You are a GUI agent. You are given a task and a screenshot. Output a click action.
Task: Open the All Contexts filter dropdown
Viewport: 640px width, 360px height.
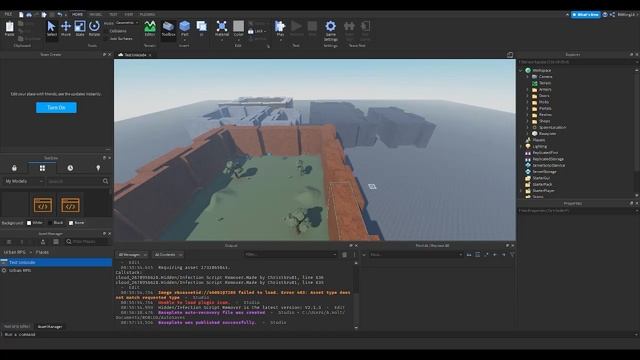[168, 255]
